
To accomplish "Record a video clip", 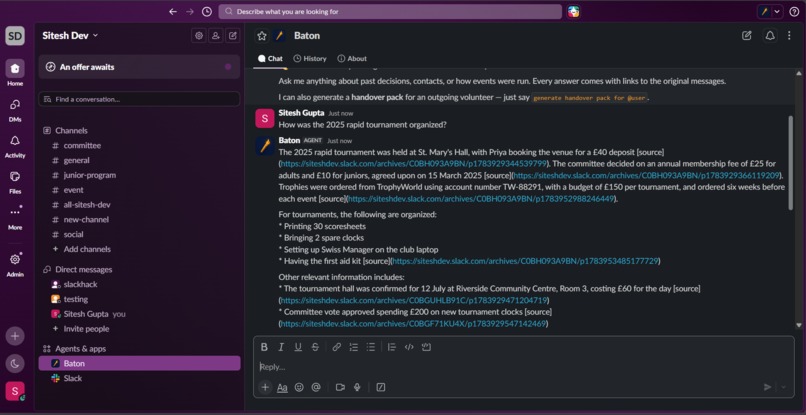I will [340, 387].
